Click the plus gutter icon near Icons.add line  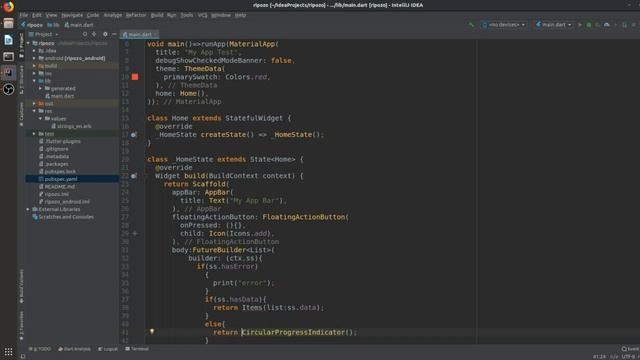coord(135,233)
